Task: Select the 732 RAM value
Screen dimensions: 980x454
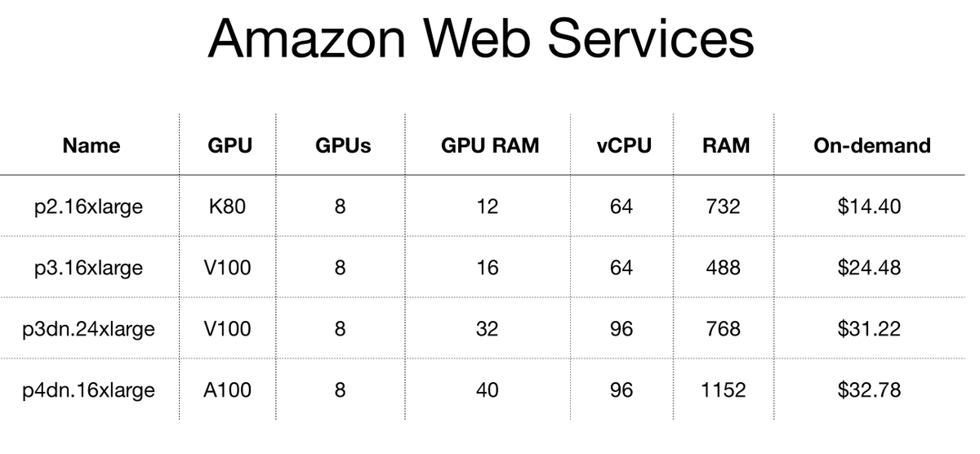Action: click(x=724, y=207)
